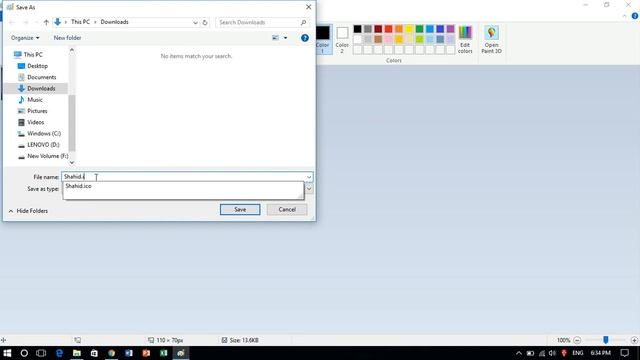
Task: Open Save As dialog help
Action: coord(304,38)
